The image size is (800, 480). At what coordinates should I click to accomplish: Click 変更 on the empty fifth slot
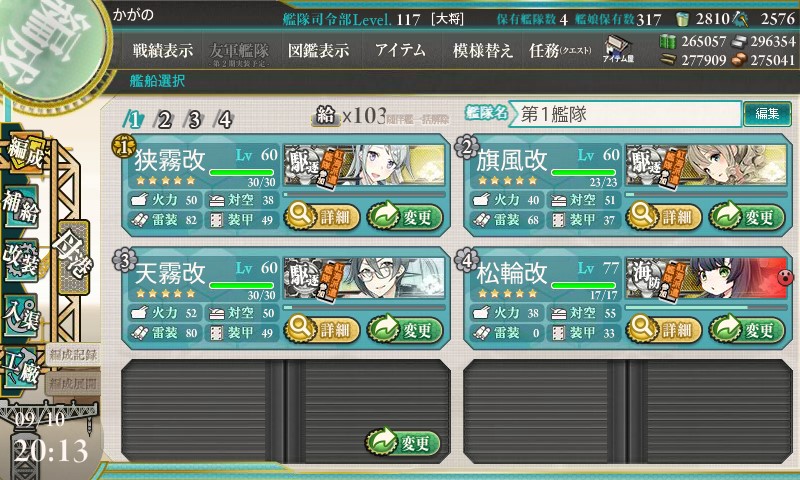[403, 442]
